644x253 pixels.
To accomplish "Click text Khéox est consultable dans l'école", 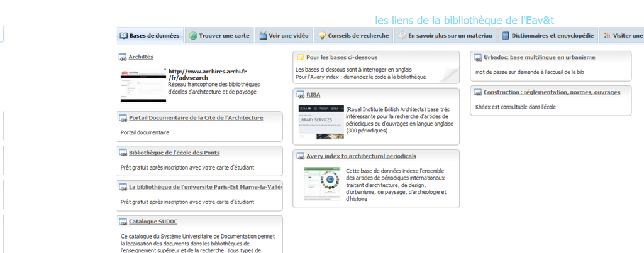I will pos(516,107).
